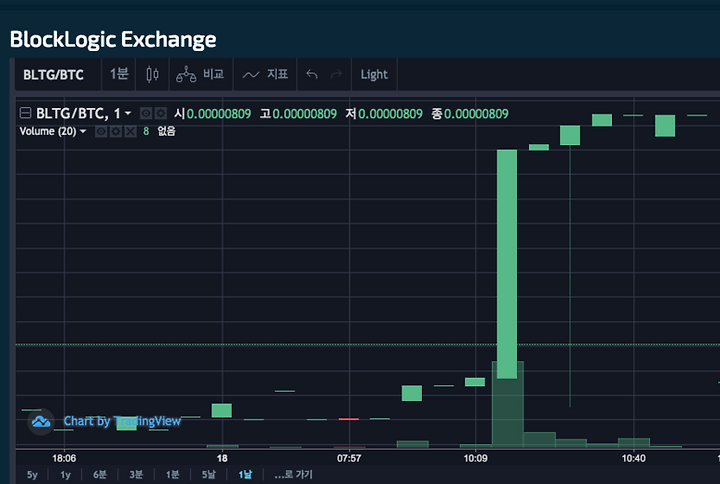Click the open value 시0.00000809
Screen dimensions: 720x484
tap(212, 113)
